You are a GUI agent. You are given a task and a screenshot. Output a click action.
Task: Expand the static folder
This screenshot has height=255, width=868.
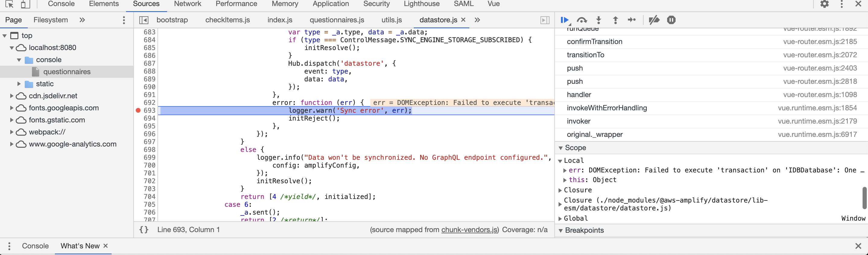19,84
